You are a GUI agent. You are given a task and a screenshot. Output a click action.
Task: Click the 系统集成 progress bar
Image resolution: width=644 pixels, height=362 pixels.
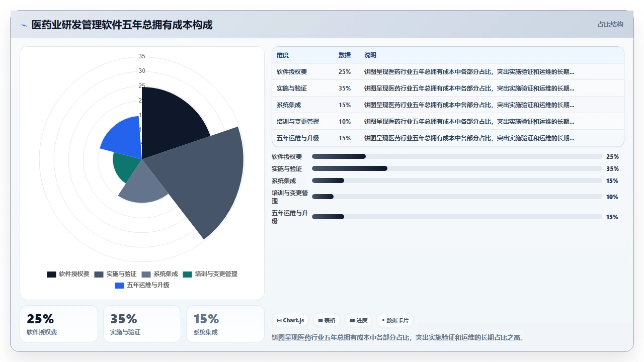click(457, 181)
